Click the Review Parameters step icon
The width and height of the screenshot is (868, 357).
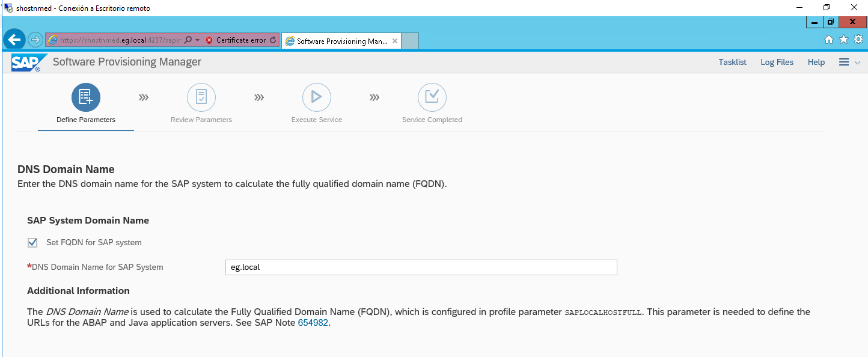[201, 97]
